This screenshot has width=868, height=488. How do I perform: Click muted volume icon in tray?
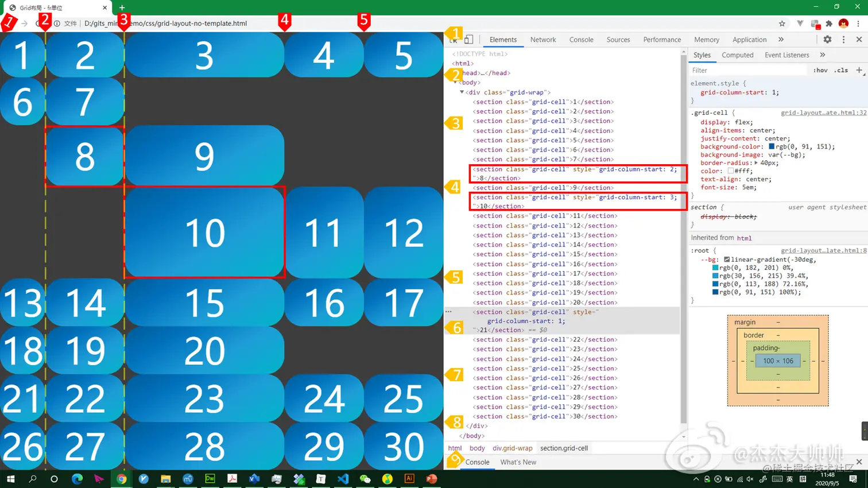(x=750, y=479)
